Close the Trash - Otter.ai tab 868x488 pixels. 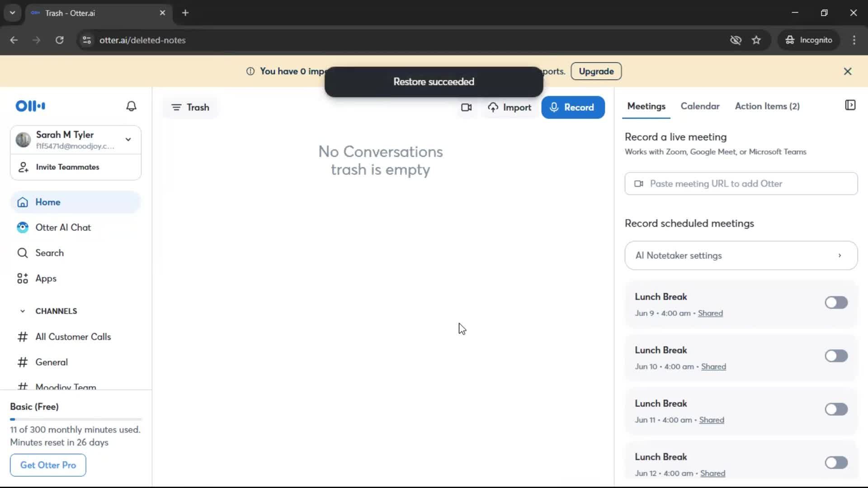[162, 13]
